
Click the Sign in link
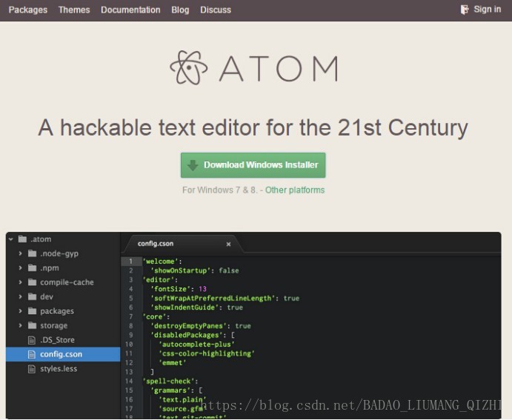[488, 9]
